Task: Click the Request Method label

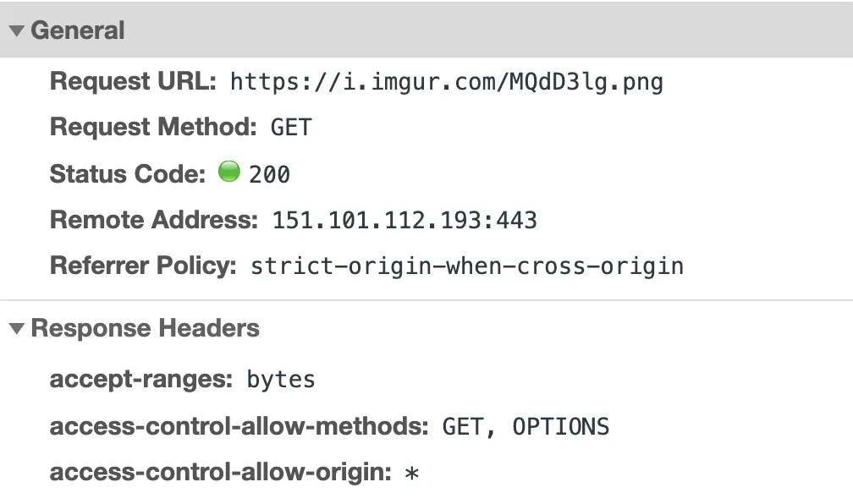Action: click(153, 129)
